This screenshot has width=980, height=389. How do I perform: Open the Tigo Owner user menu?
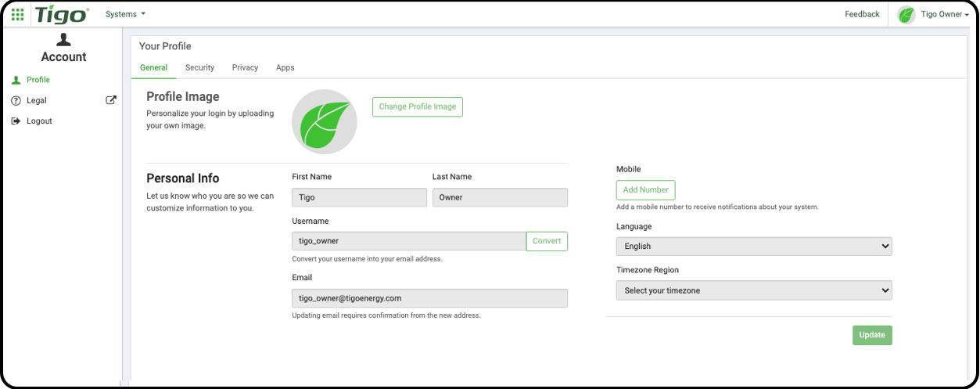pyautogui.click(x=945, y=14)
